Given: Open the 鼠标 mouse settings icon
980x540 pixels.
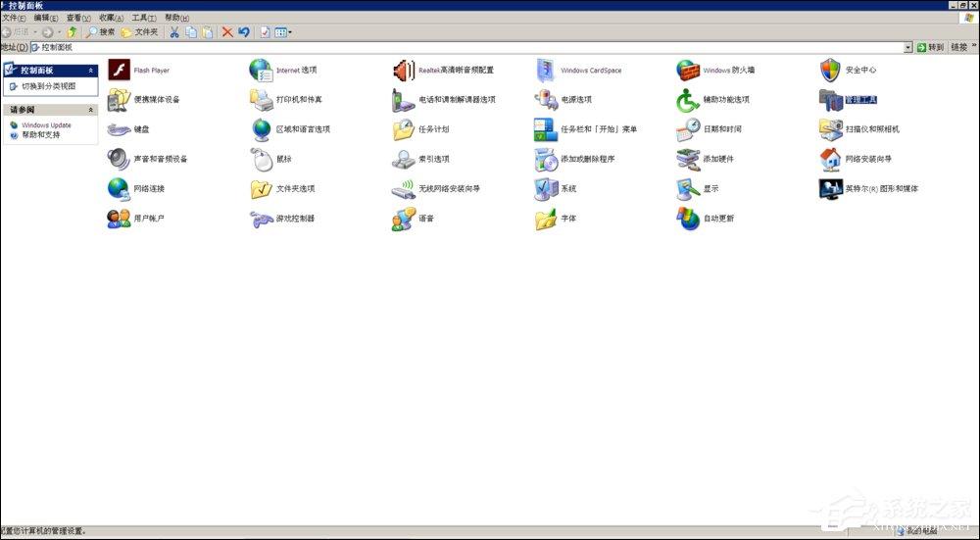Looking at the screenshot, I should [x=262, y=160].
